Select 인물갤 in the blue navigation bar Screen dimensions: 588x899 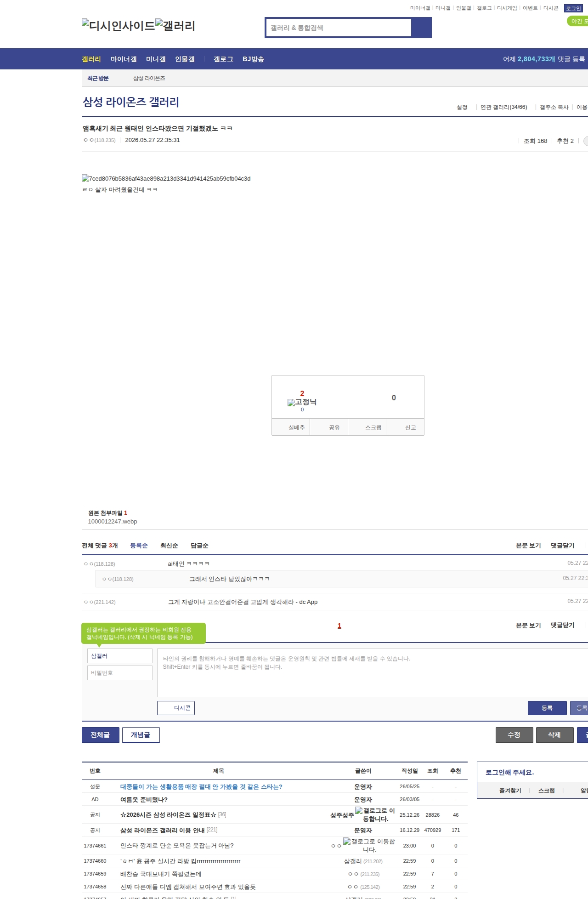pyautogui.click(x=185, y=59)
